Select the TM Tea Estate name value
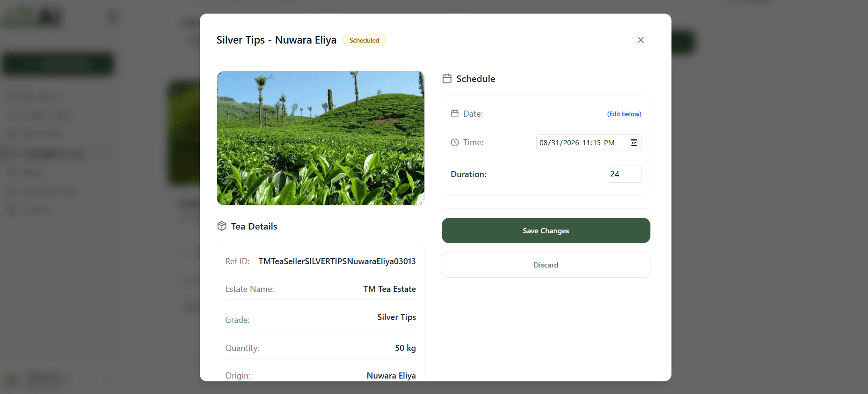Viewport: 868px width, 394px height. pos(390,289)
